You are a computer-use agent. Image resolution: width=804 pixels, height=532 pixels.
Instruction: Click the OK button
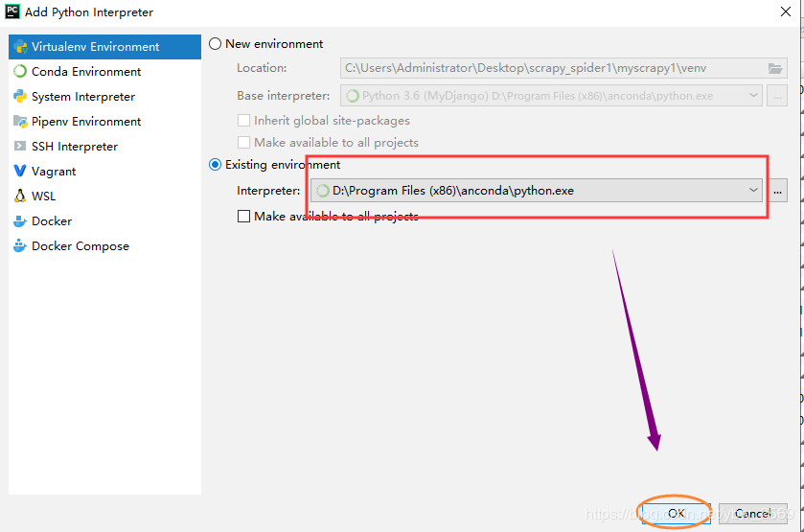pos(677,513)
